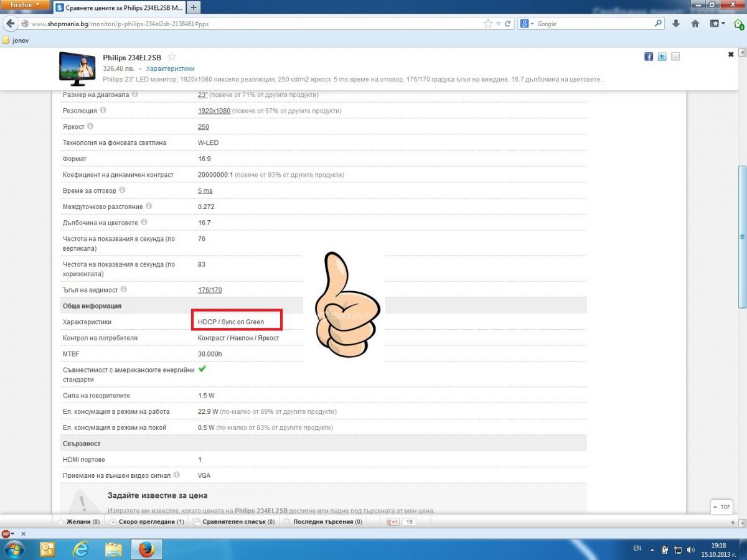This screenshot has height=560, width=747.
Task: Jump to page top with TOP button
Action: [721, 506]
